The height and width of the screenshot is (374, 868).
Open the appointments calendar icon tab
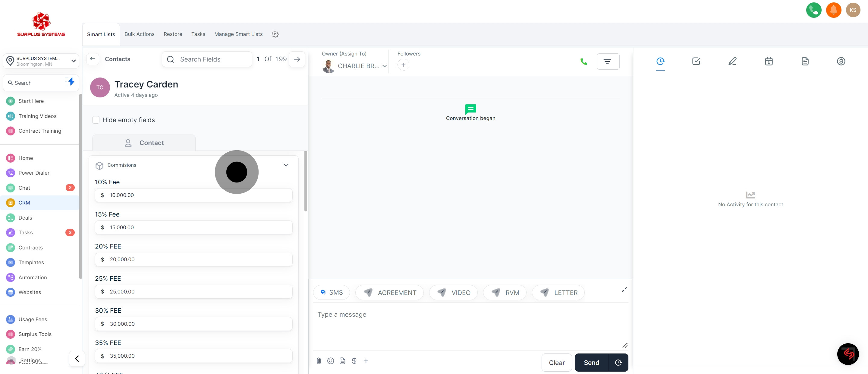point(769,61)
